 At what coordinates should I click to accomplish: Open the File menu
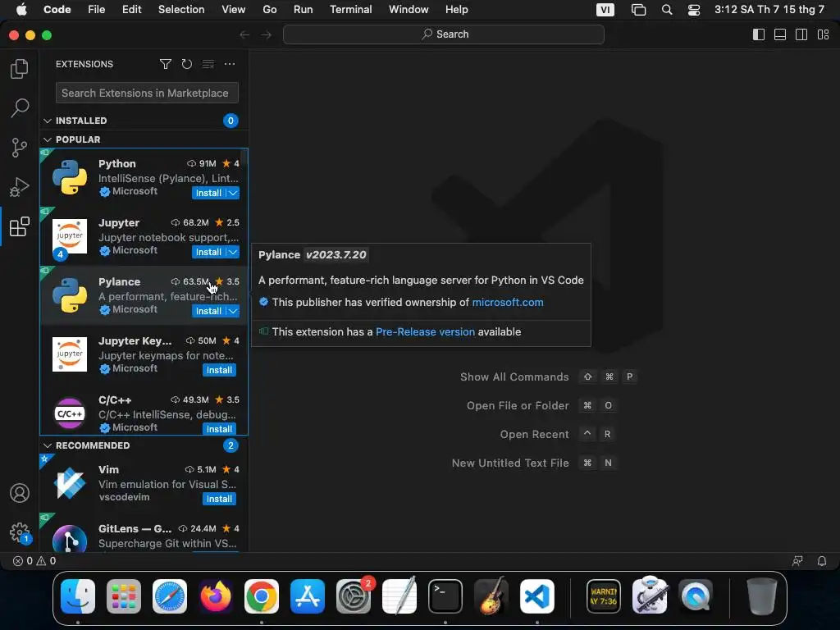click(x=97, y=10)
